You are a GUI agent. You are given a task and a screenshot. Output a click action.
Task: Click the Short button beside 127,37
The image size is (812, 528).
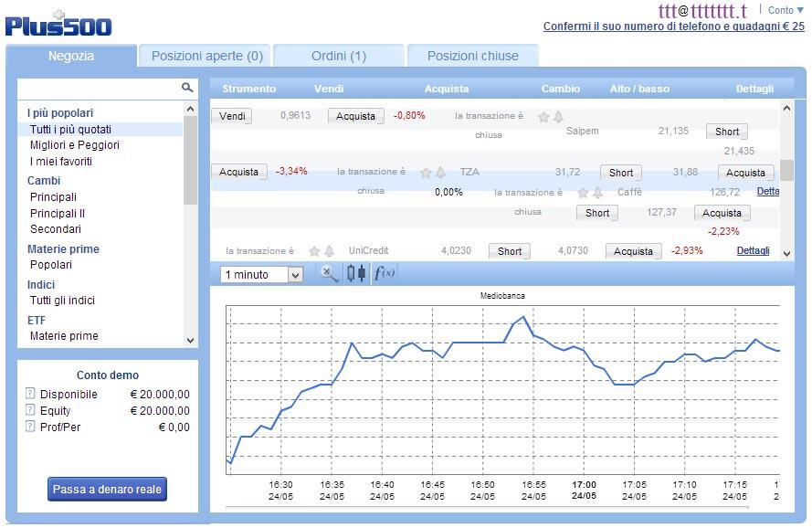coord(597,213)
